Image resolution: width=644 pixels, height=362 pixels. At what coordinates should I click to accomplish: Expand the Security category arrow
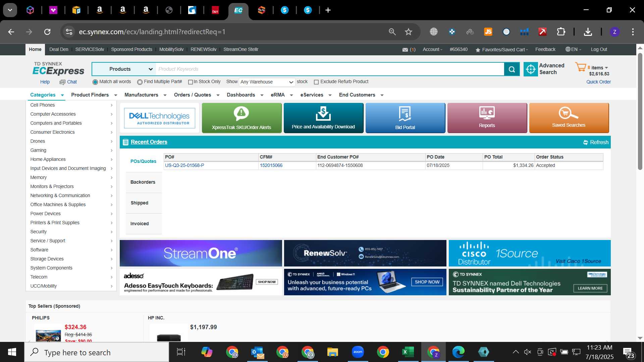tap(112, 232)
